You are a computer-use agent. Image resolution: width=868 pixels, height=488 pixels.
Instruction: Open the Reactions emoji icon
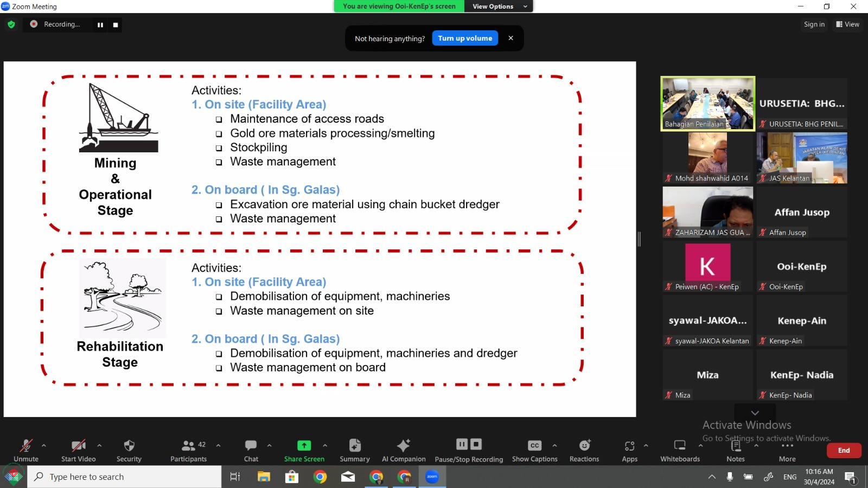584,446
